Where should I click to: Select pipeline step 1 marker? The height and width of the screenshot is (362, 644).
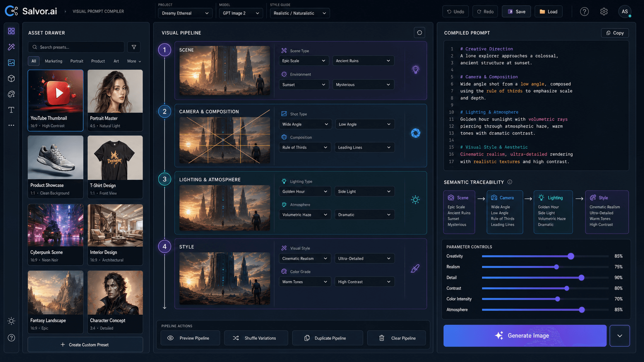click(x=164, y=50)
